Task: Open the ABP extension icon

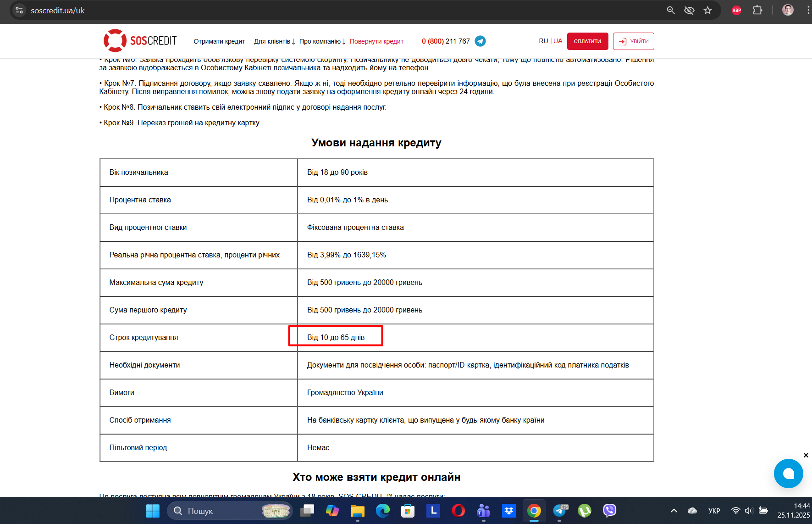Action: point(736,10)
